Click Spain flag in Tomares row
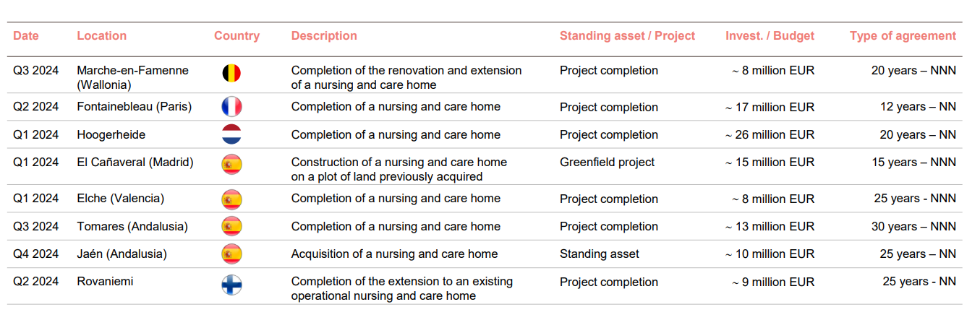Screen dimensions: 980x333 (x=231, y=226)
